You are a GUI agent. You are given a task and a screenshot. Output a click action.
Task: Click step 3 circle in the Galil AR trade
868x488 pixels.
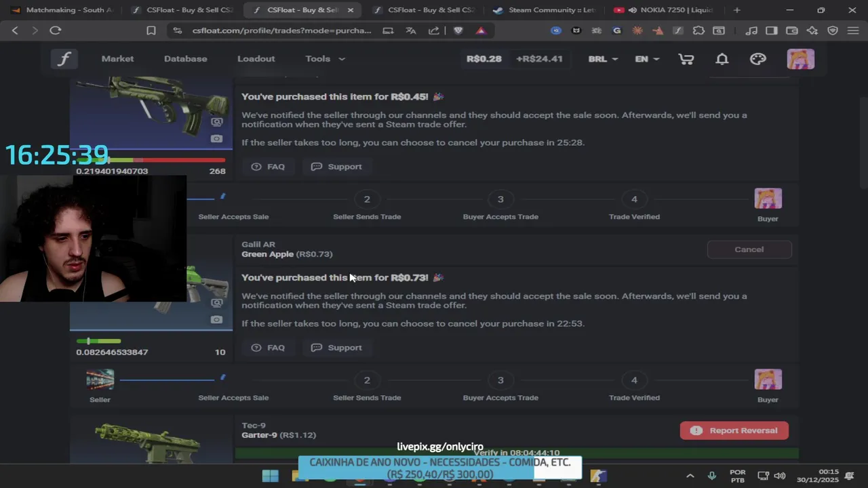[500, 380]
